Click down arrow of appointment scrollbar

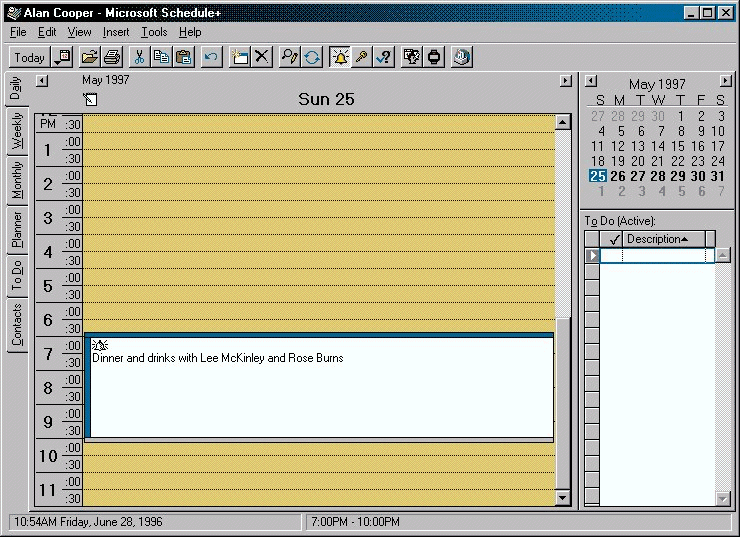point(562,498)
